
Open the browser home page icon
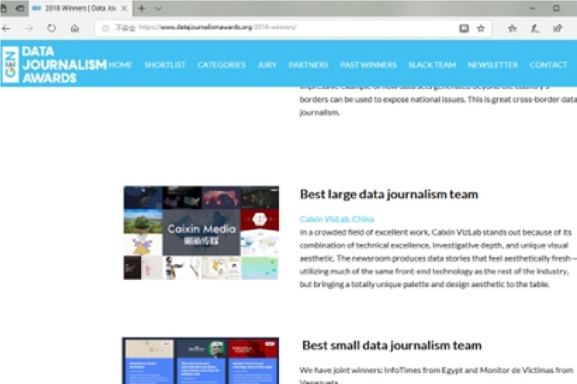(75, 28)
